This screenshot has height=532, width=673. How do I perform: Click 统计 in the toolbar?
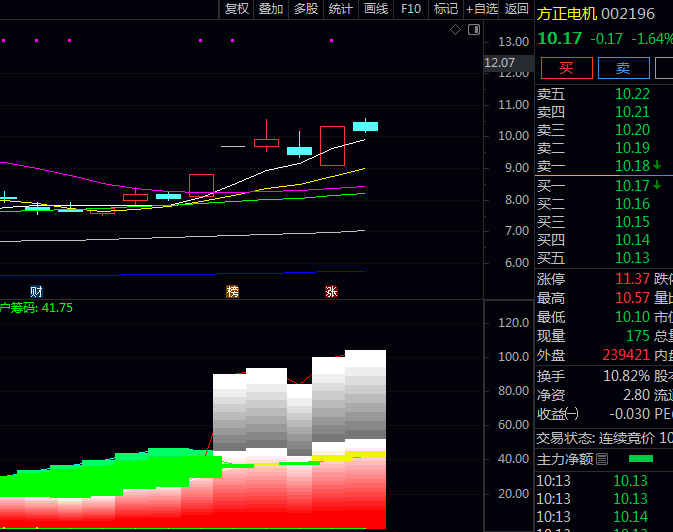[x=340, y=9]
